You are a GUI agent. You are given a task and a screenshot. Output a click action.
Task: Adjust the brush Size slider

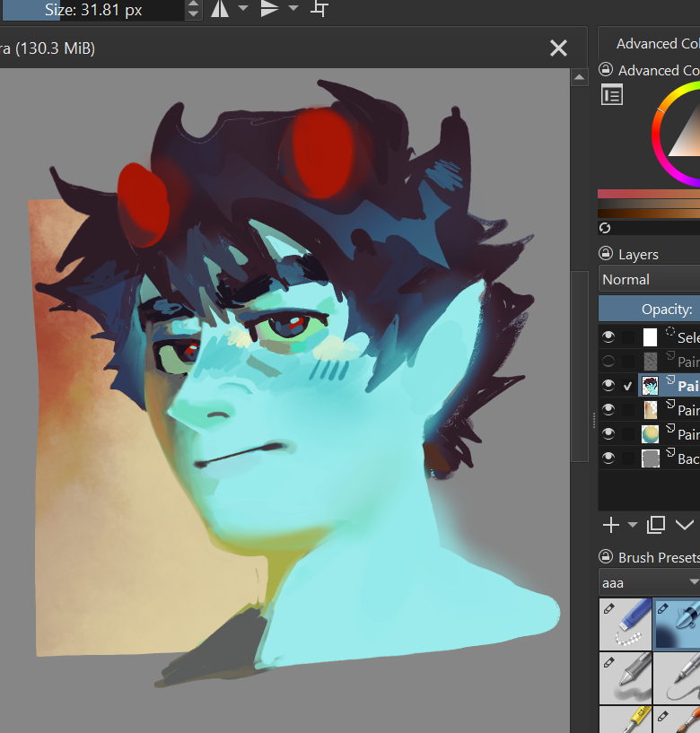click(x=92, y=10)
